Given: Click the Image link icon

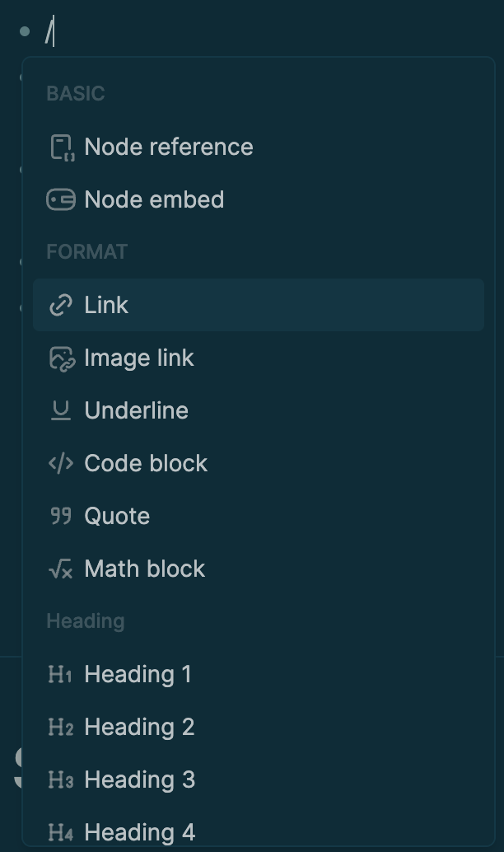Looking at the screenshot, I should point(61,358).
